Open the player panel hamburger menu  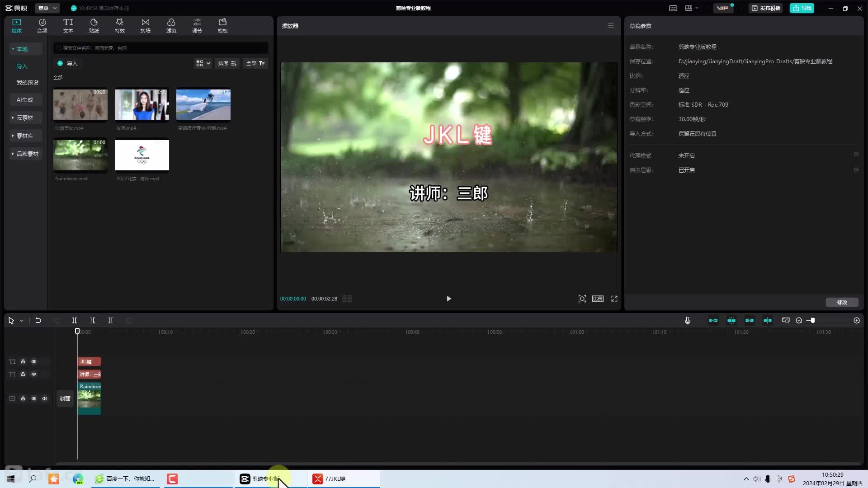[x=611, y=26]
